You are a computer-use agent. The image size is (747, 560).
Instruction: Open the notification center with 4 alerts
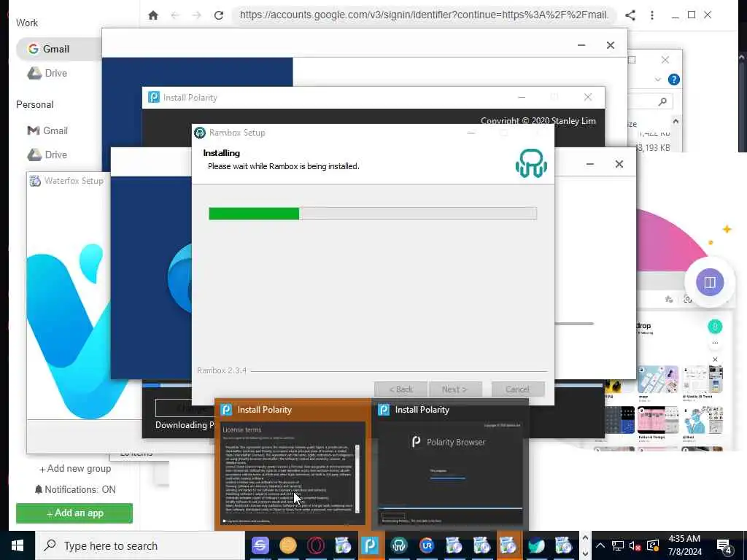pos(724,546)
